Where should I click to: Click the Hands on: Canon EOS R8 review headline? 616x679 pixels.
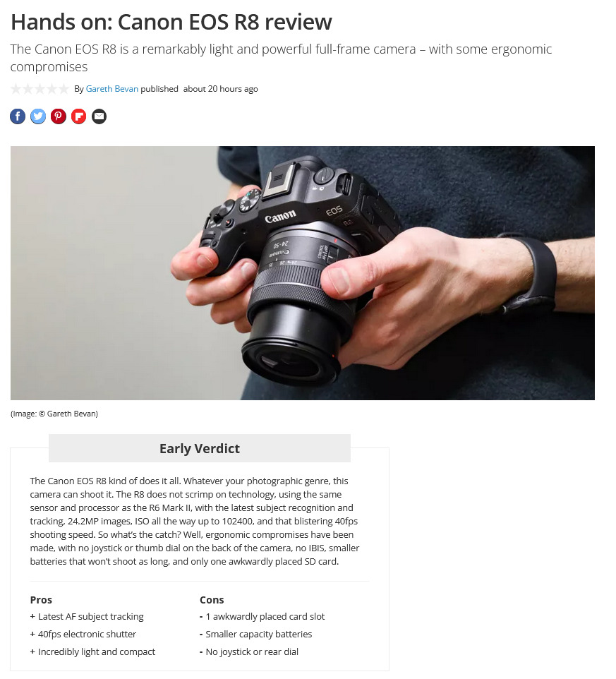171,22
